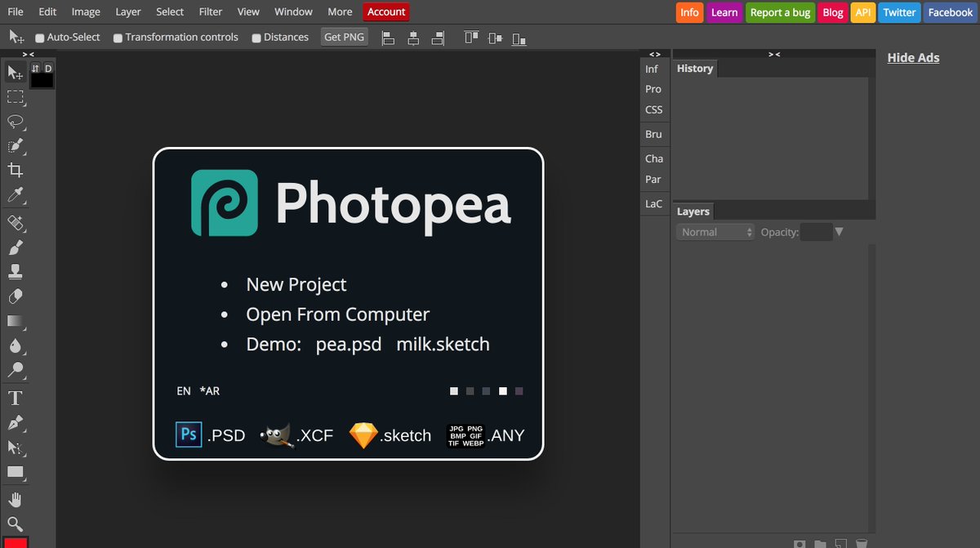Open the Filter menu
Image resolution: width=980 pixels, height=548 pixels.
(211, 11)
